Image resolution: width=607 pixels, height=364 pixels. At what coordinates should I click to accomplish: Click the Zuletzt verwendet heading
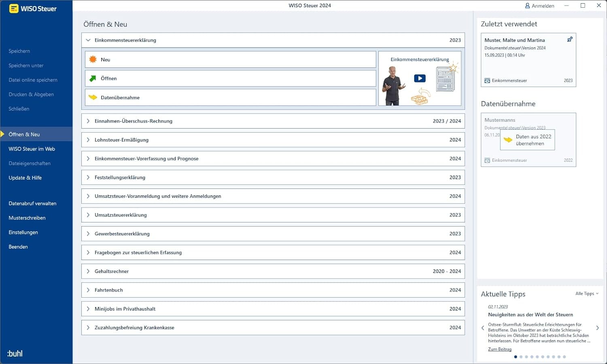[509, 24]
